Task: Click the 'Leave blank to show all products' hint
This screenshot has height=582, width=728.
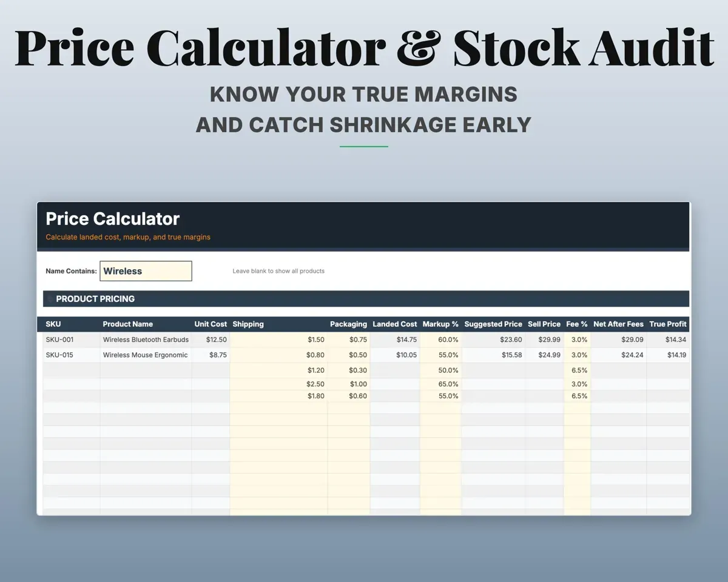Action: 278,271
